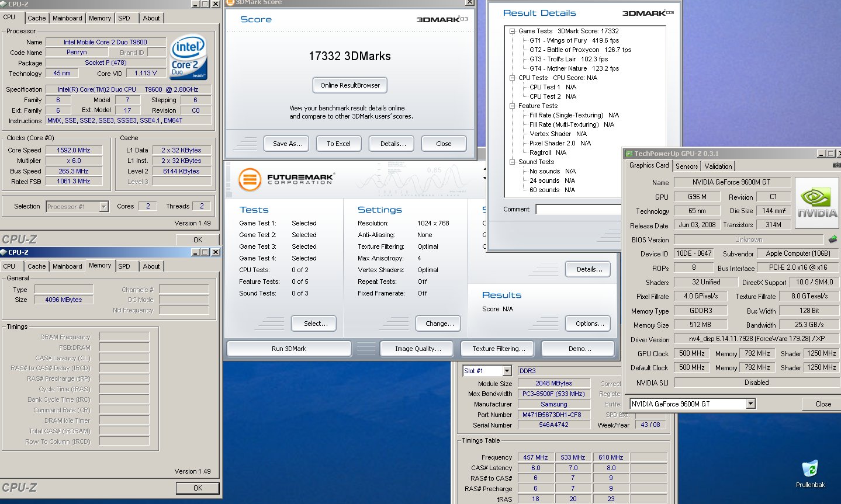Switch to the Validation tab in GPU-Z
Image resolution: width=841 pixels, height=504 pixels.
pos(718,166)
